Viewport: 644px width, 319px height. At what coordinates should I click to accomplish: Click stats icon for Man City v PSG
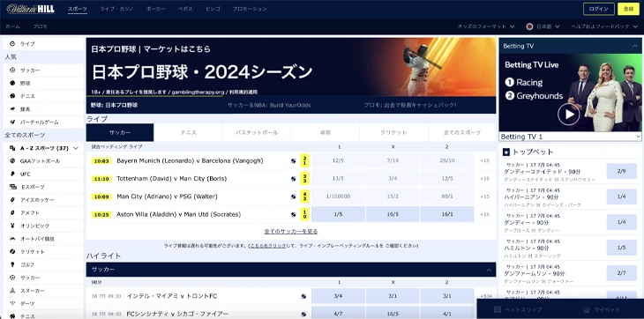(x=293, y=197)
